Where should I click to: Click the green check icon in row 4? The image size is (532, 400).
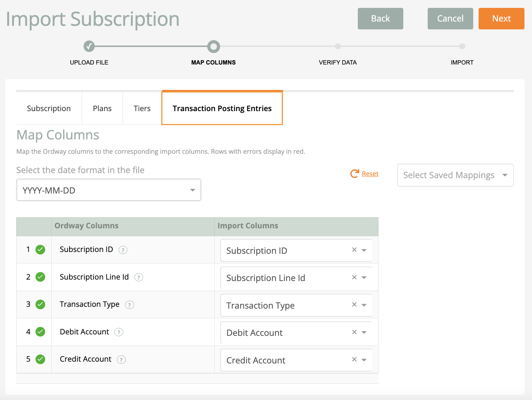click(41, 332)
